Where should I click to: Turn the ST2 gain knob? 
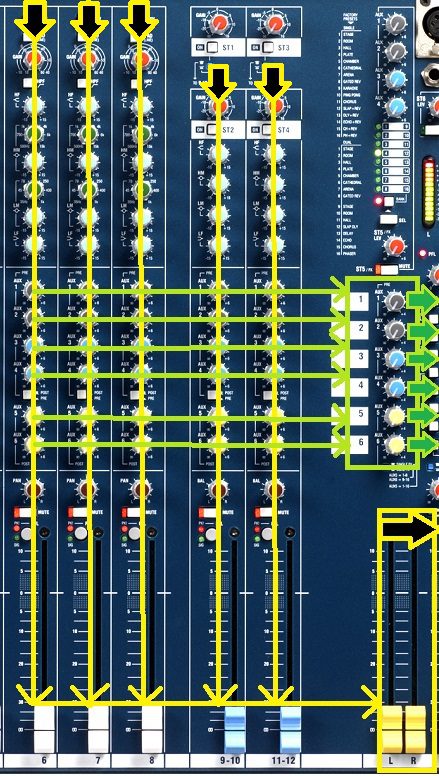click(219, 105)
